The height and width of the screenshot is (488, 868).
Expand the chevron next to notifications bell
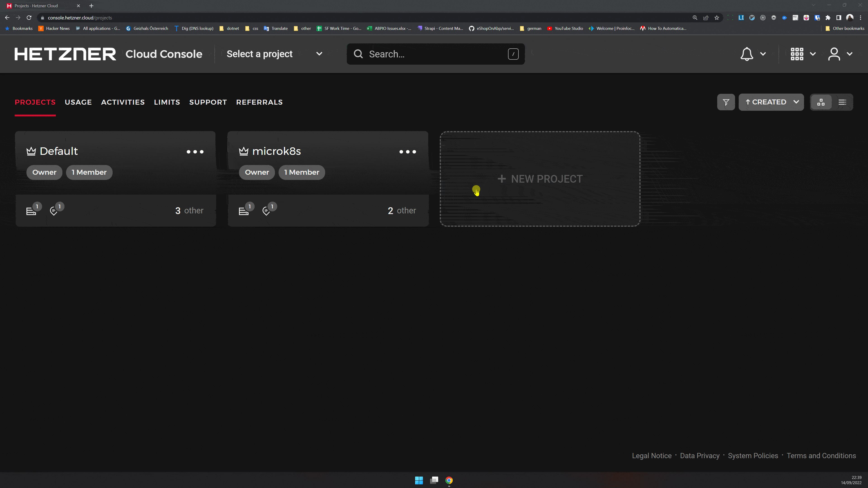(763, 54)
